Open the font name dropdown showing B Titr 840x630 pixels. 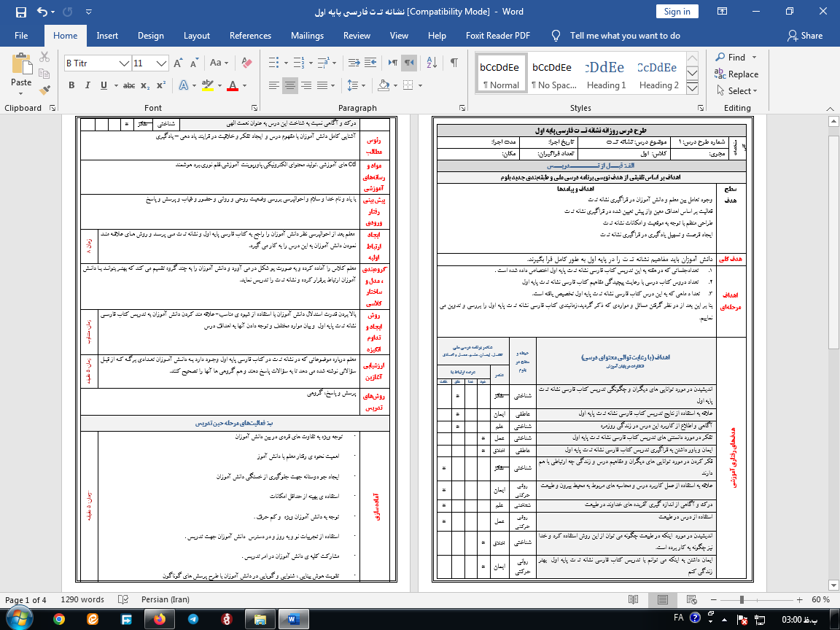click(123, 63)
